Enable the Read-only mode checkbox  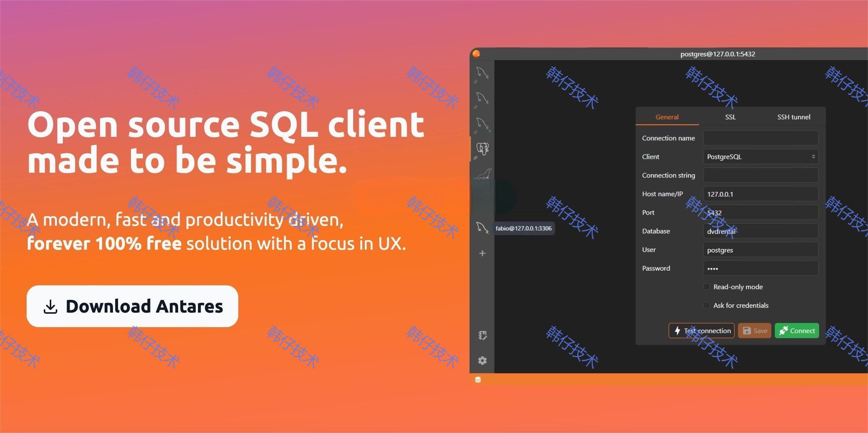coord(706,287)
